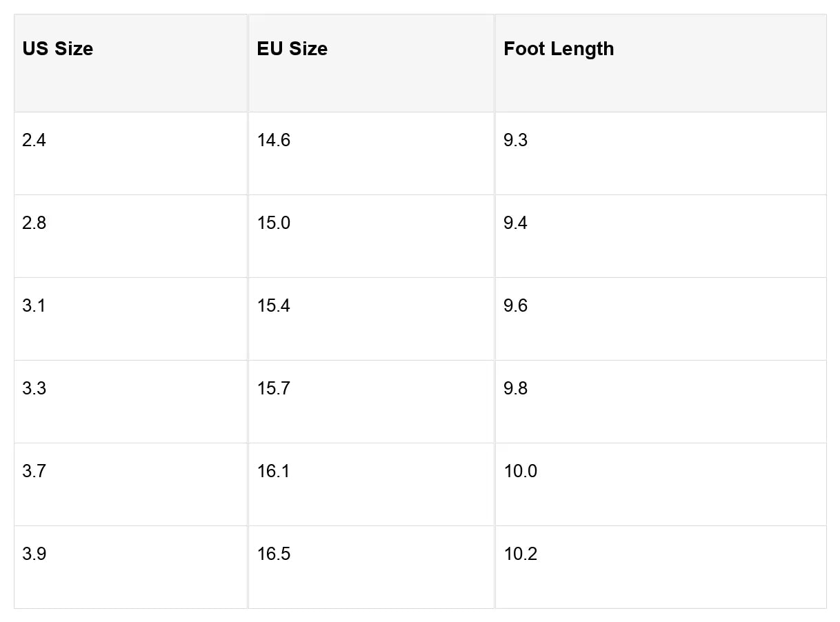Select the US size 3.9 cell
Viewport: 840px width, 622px height.
(34, 554)
